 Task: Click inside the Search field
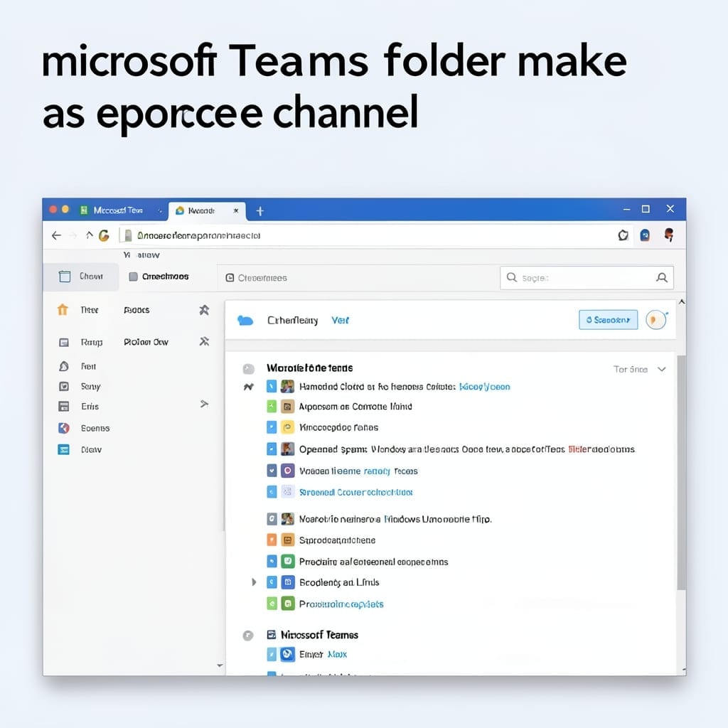[587, 278]
